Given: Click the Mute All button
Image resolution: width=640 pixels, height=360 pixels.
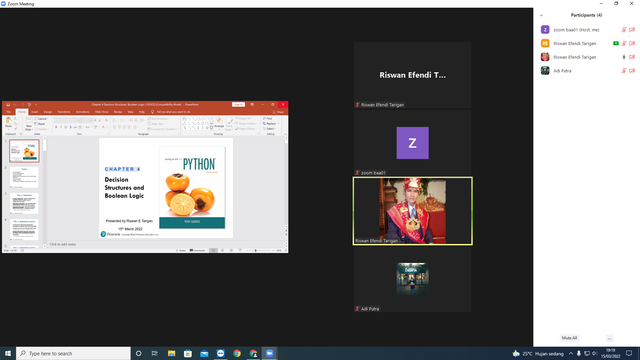Looking at the screenshot, I should tap(569, 338).
